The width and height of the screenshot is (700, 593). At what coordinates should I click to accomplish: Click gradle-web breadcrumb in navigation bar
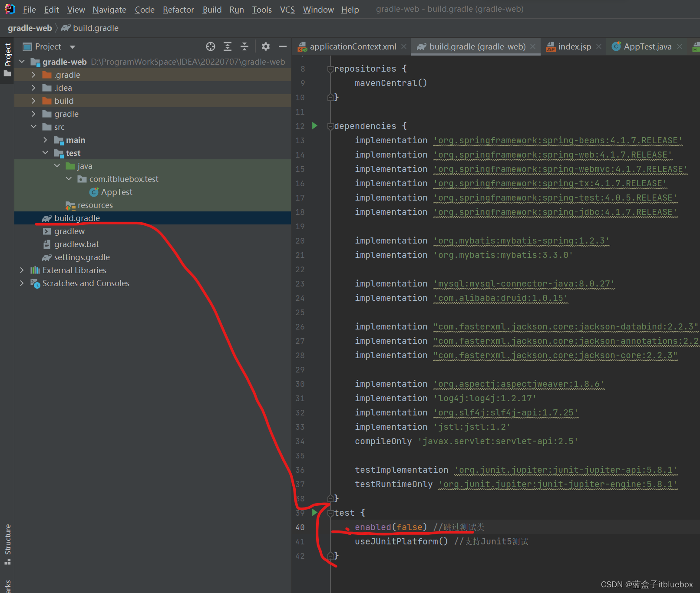click(30, 28)
